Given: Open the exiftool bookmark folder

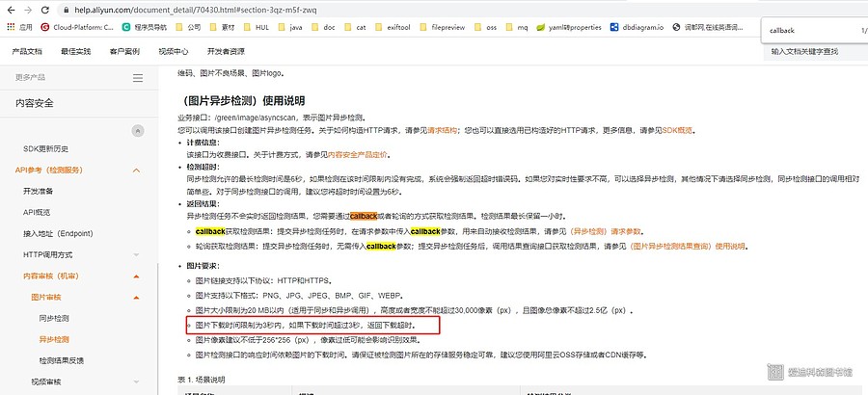Looking at the screenshot, I should (x=393, y=27).
